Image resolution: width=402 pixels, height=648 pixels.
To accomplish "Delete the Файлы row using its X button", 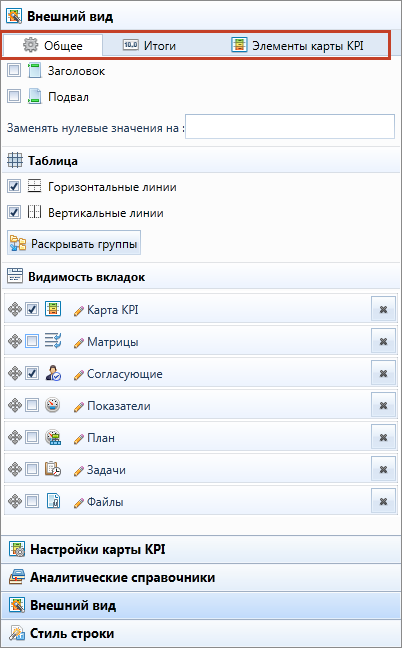I will pos(383,501).
